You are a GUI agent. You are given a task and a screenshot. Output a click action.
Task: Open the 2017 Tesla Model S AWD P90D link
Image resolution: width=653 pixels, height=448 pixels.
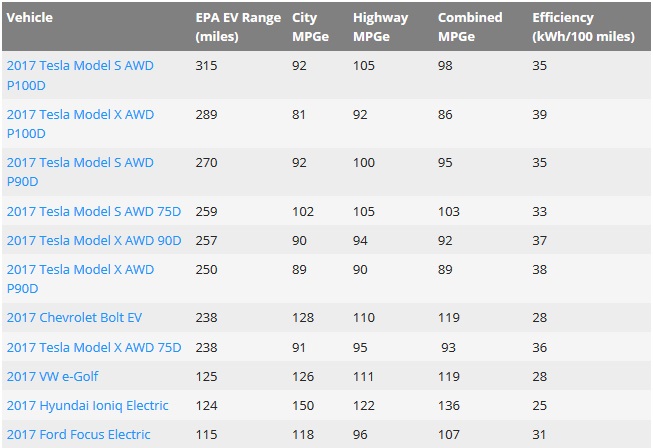(x=80, y=172)
